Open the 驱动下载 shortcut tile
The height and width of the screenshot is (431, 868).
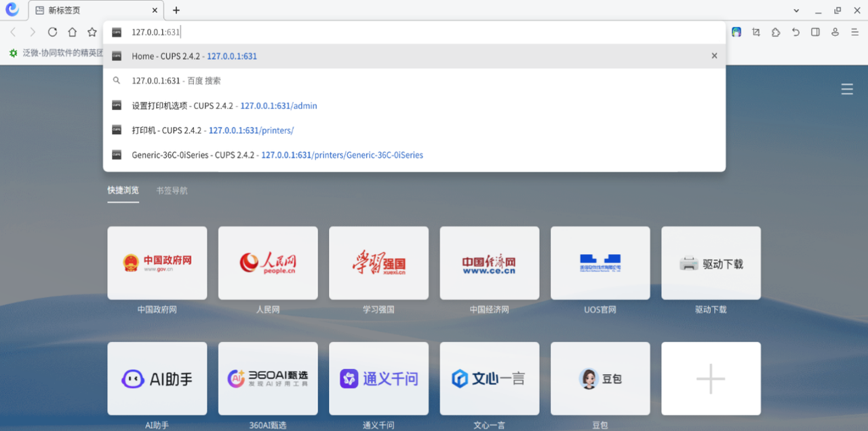pyautogui.click(x=711, y=263)
